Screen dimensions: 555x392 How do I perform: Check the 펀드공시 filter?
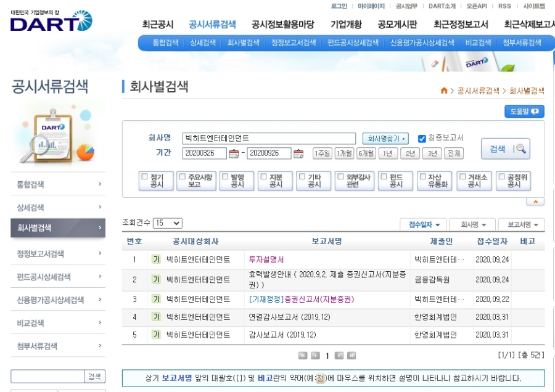point(384,176)
